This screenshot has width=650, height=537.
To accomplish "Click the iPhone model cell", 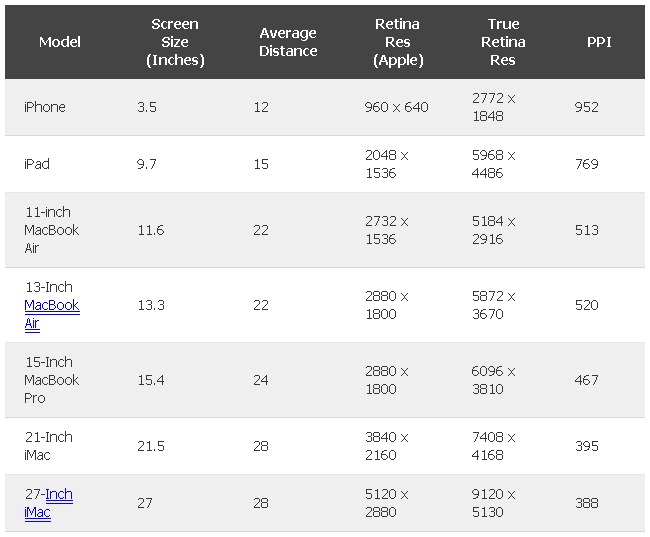I will tap(45, 107).
